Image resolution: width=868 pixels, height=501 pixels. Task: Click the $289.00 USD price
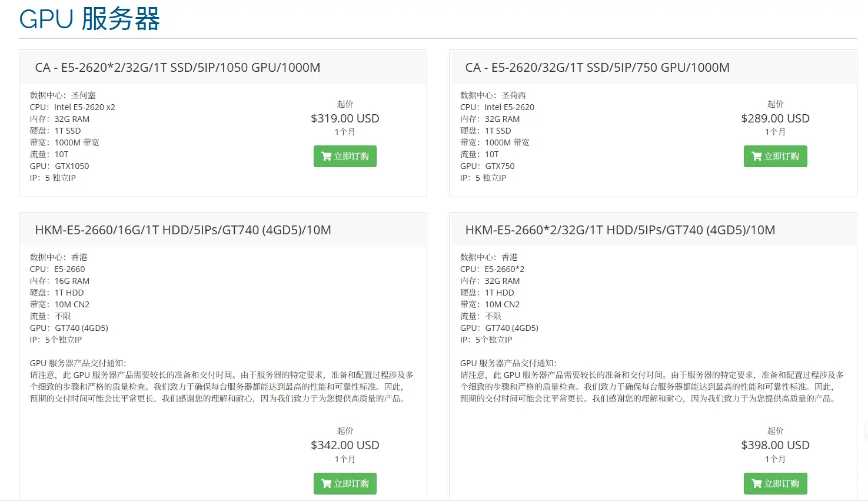(x=775, y=118)
